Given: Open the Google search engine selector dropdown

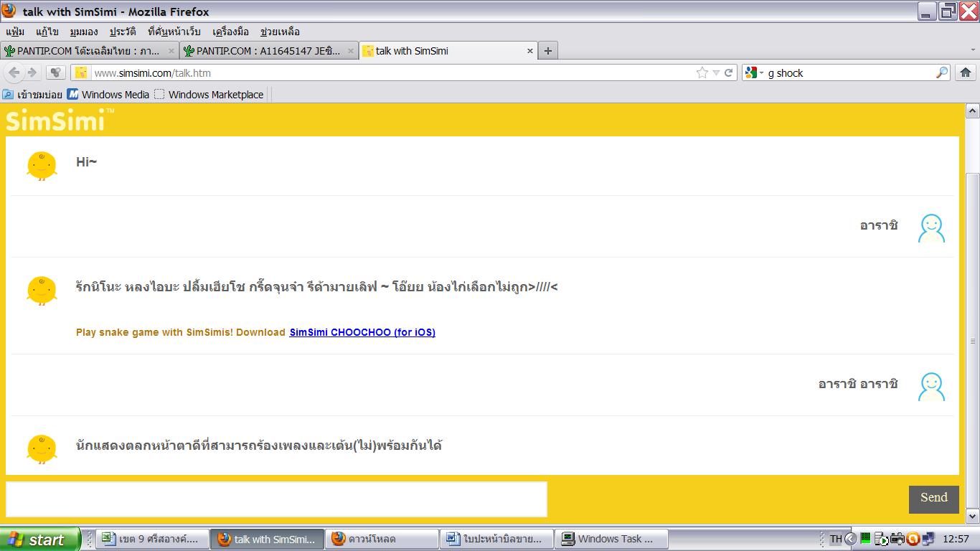Looking at the screenshot, I should pos(754,72).
